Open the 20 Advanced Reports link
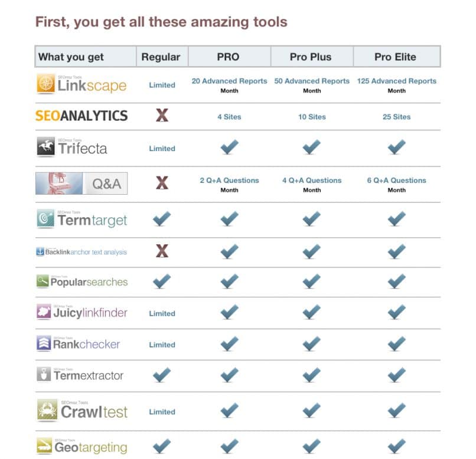The image size is (476, 459). point(229,81)
